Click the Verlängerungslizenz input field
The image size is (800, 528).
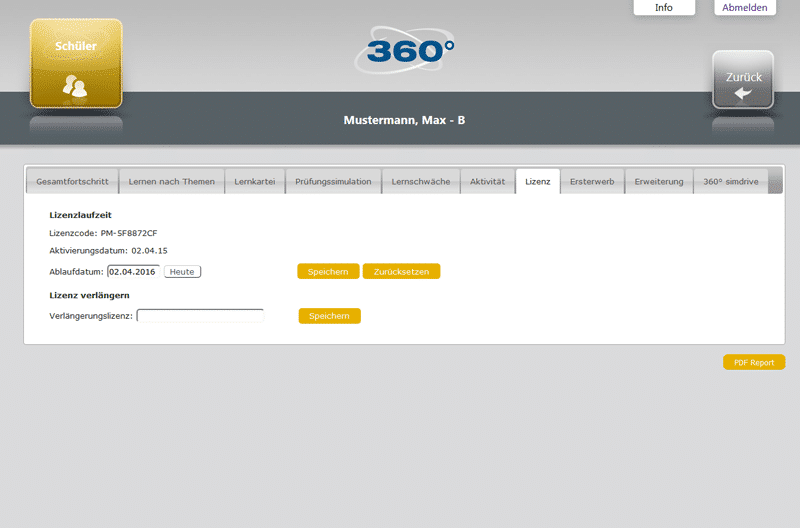click(200, 316)
